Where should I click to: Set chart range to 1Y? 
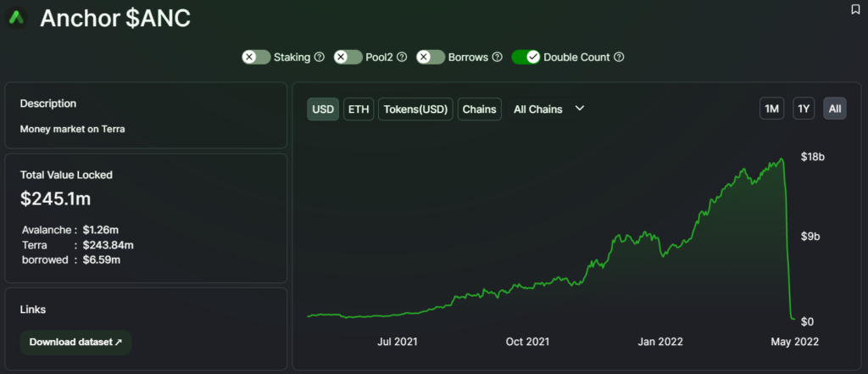pos(804,109)
